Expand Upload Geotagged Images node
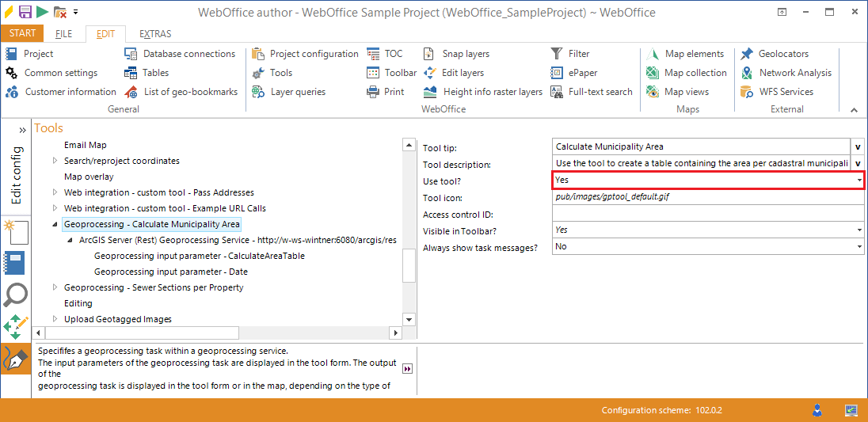This screenshot has height=422, width=868. click(x=55, y=319)
